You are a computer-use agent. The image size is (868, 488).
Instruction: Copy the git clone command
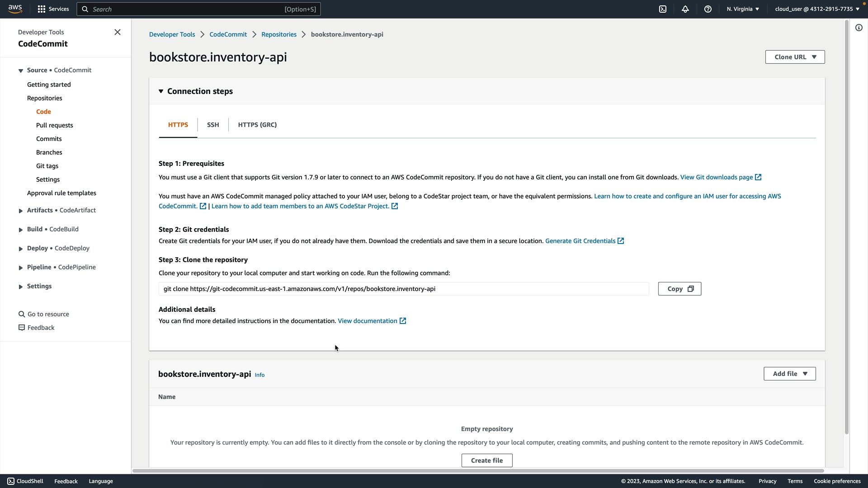click(679, 289)
